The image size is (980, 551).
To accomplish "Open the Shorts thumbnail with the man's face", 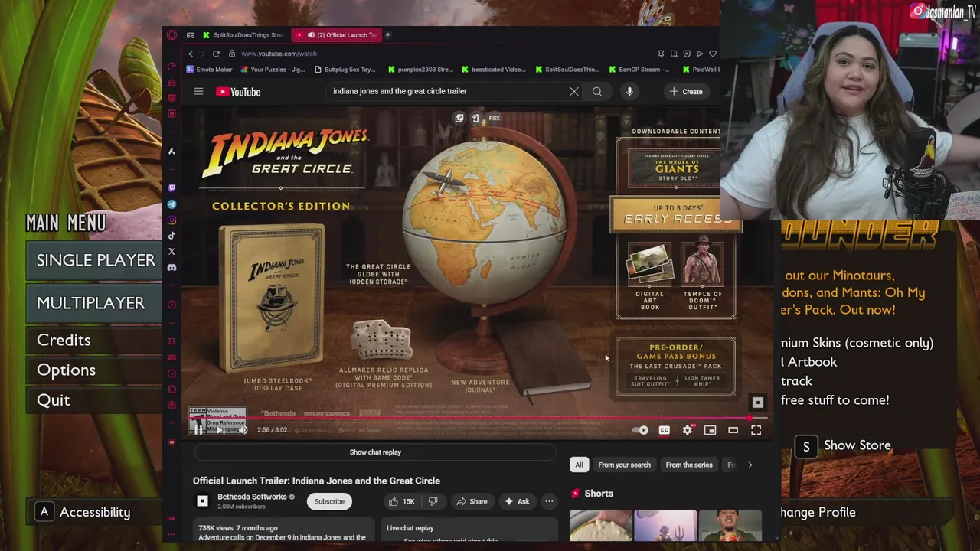I will [x=730, y=526].
